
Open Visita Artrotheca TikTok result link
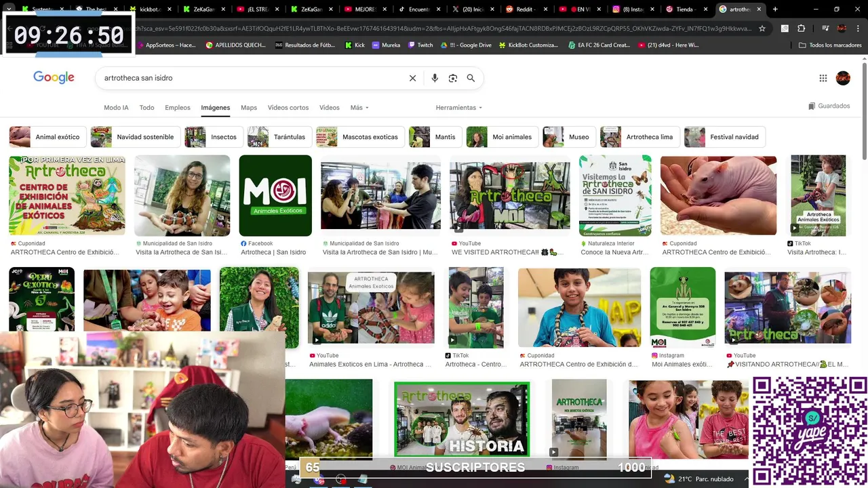click(x=816, y=252)
